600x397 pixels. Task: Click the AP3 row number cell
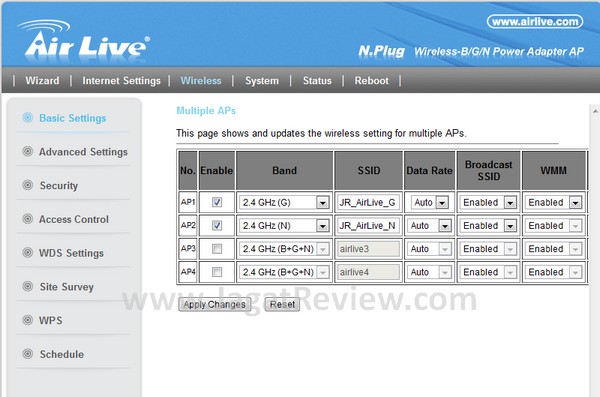pyautogui.click(x=188, y=249)
